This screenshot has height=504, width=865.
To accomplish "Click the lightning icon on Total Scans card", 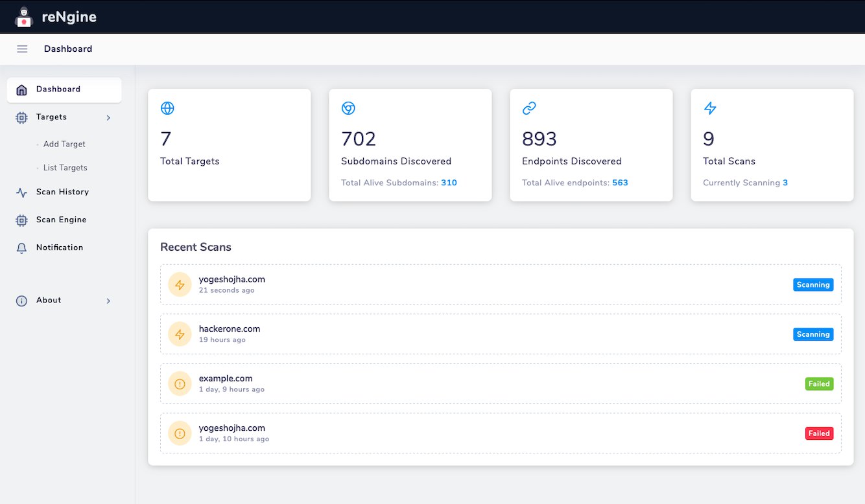I will coord(710,108).
